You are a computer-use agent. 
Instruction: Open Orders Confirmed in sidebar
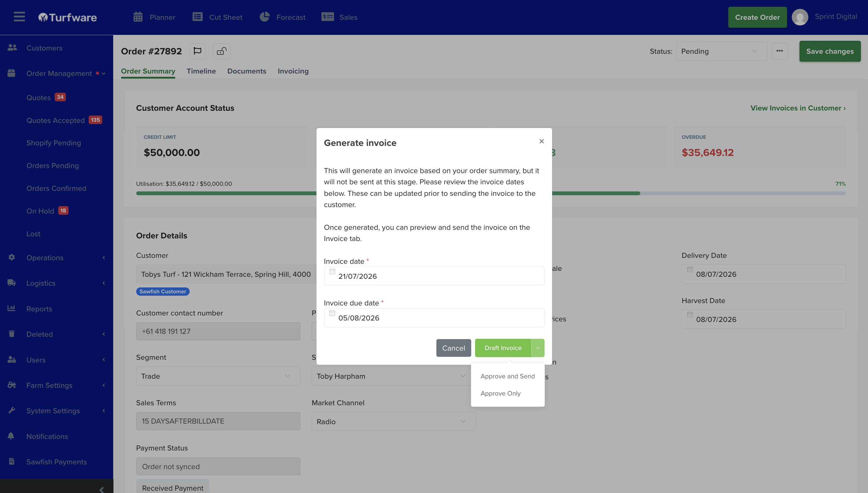pyautogui.click(x=56, y=188)
